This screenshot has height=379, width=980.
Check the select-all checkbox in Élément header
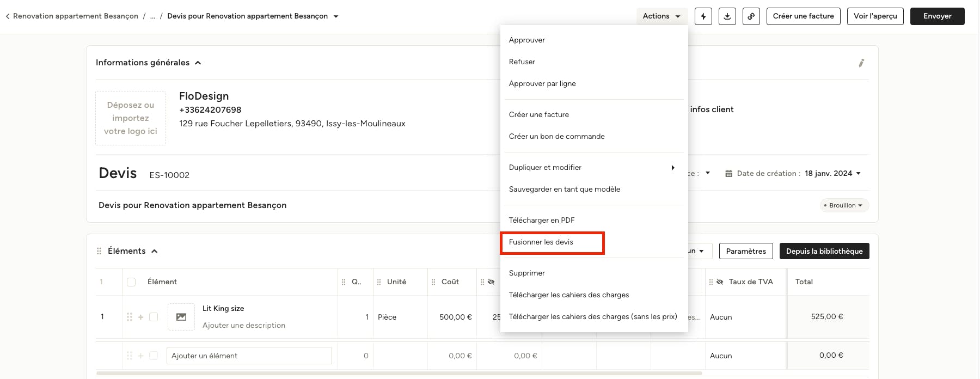[131, 282]
